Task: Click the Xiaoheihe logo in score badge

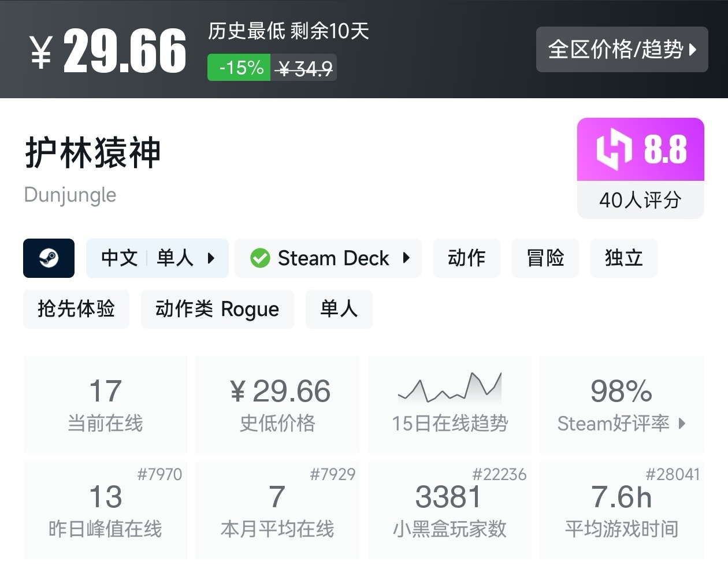Action: pyautogui.click(x=614, y=150)
